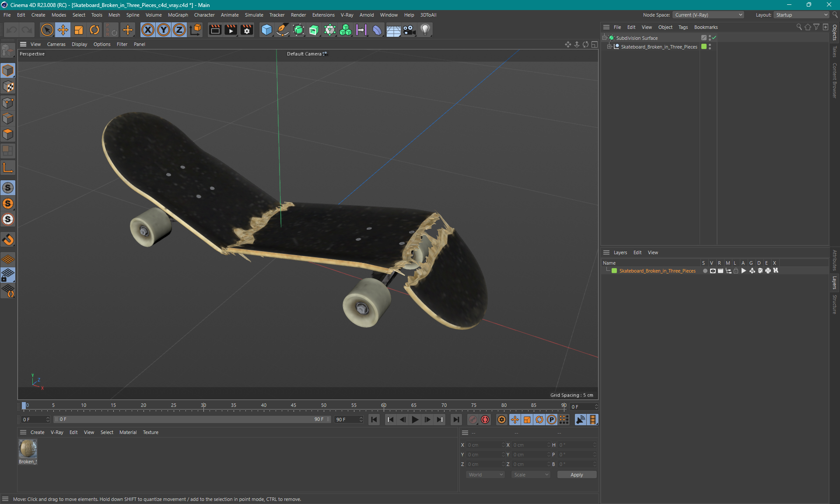This screenshot has width=840, height=504.
Task: Open the Takes side tab
Action: (x=835, y=52)
